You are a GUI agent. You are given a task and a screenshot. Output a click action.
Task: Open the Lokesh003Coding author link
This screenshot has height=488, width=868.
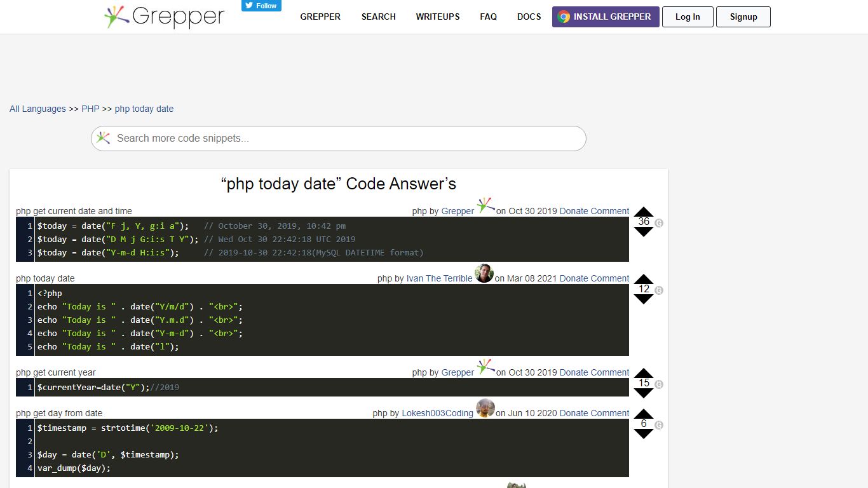438,413
